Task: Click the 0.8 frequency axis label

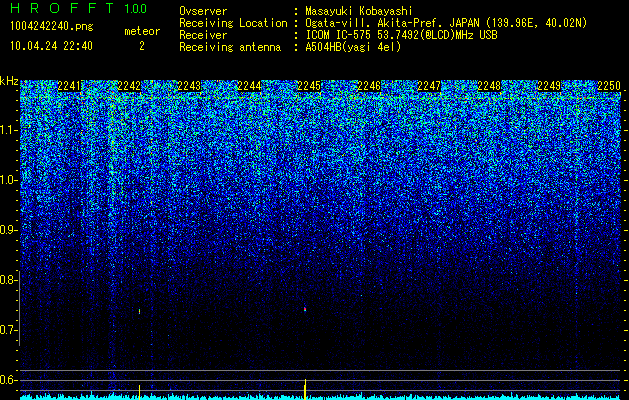Action: tap(8, 280)
